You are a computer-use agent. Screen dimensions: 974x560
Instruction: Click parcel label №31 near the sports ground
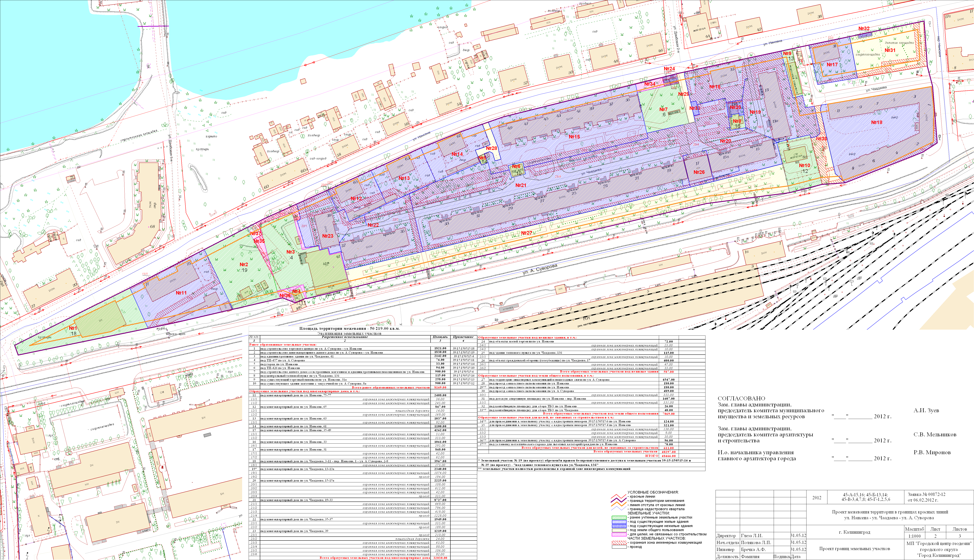[x=890, y=50]
